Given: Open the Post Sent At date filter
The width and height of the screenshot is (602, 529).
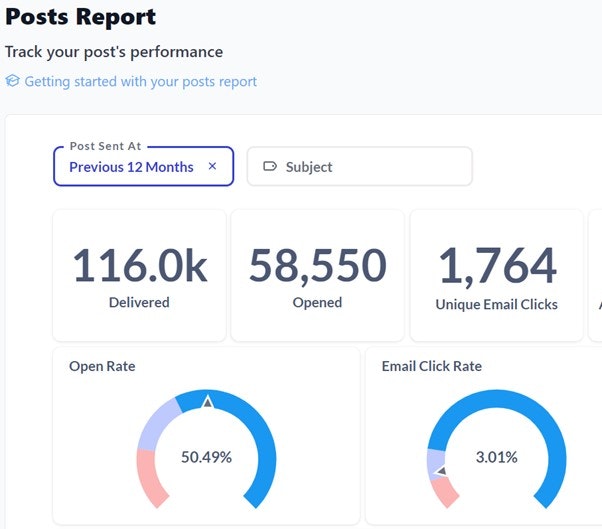Looking at the screenshot, I should coord(143,166).
